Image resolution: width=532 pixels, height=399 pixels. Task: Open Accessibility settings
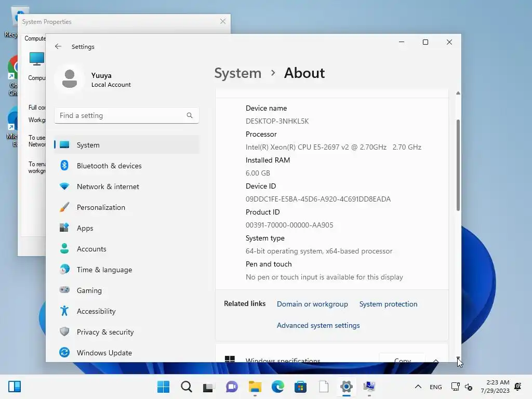pyautogui.click(x=126, y=311)
